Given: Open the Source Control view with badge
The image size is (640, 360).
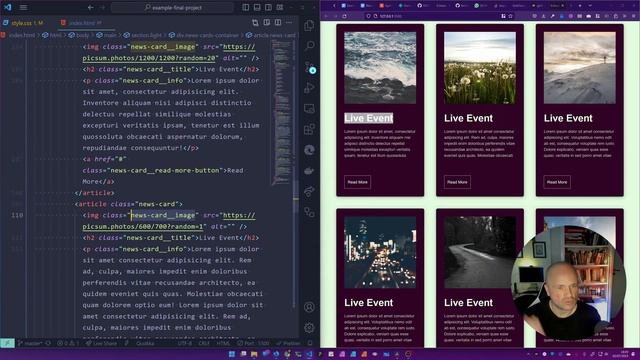Looking at the screenshot, I should pyautogui.click(x=309, y=67).
